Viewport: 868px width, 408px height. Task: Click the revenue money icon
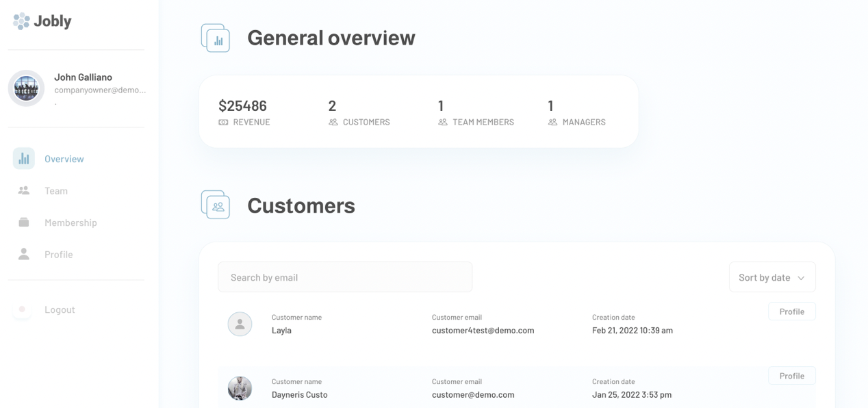(x=223, y=123)
